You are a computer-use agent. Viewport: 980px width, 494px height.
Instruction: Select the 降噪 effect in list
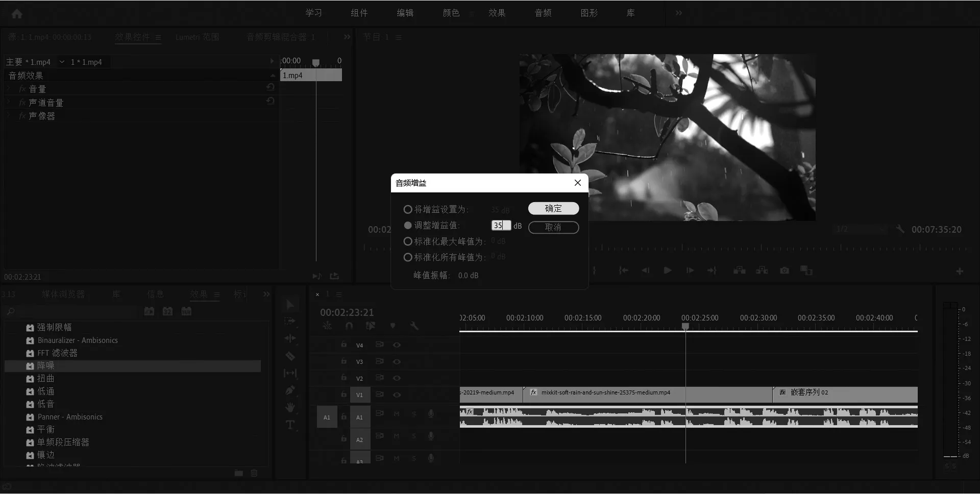[x=133, y=366]
